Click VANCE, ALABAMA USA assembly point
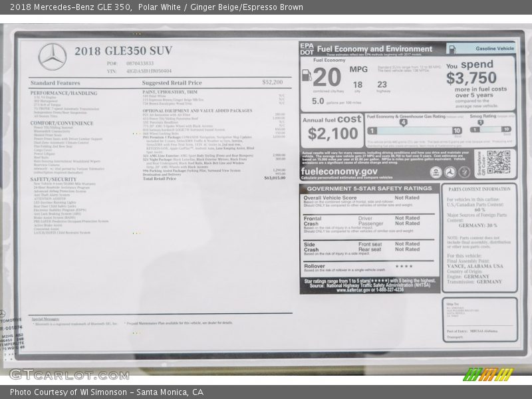Viewport: 532px width, 399px height. [x=475, y=266]
